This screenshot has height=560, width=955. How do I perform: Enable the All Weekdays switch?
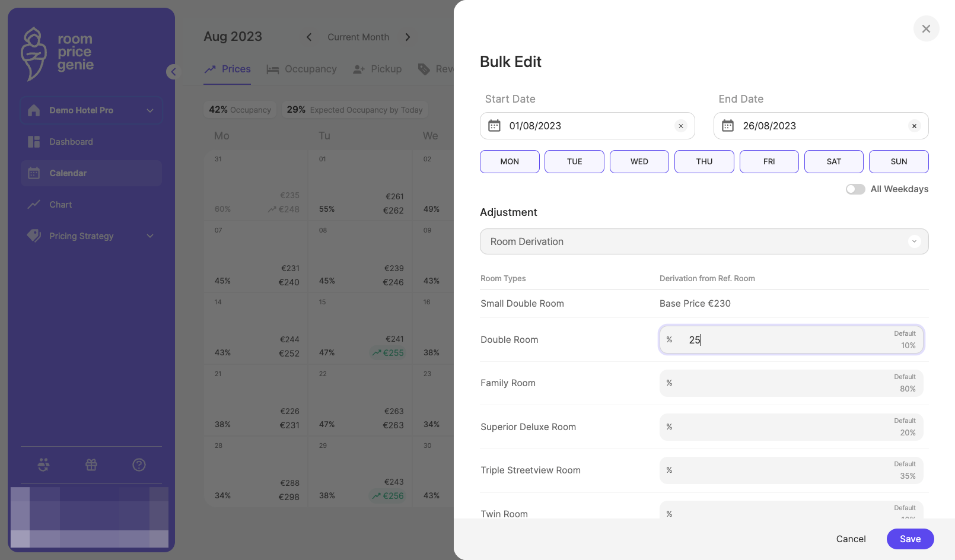tap(855, 189)
